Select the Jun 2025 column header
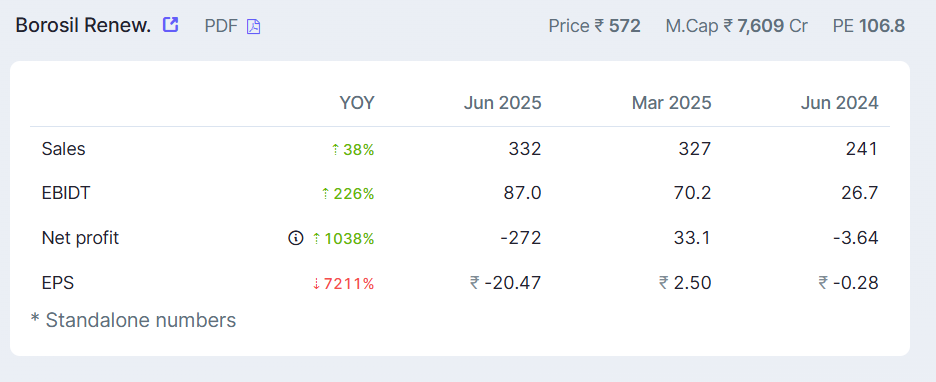The width and height of the screenshot is (936, 382). tap(503, 103)
